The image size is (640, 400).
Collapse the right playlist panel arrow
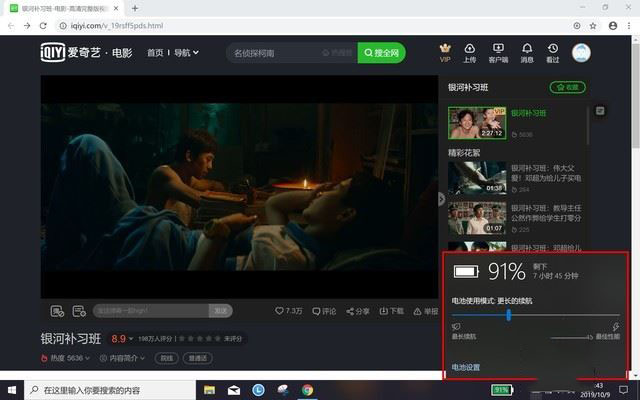(x=441, y=199)
